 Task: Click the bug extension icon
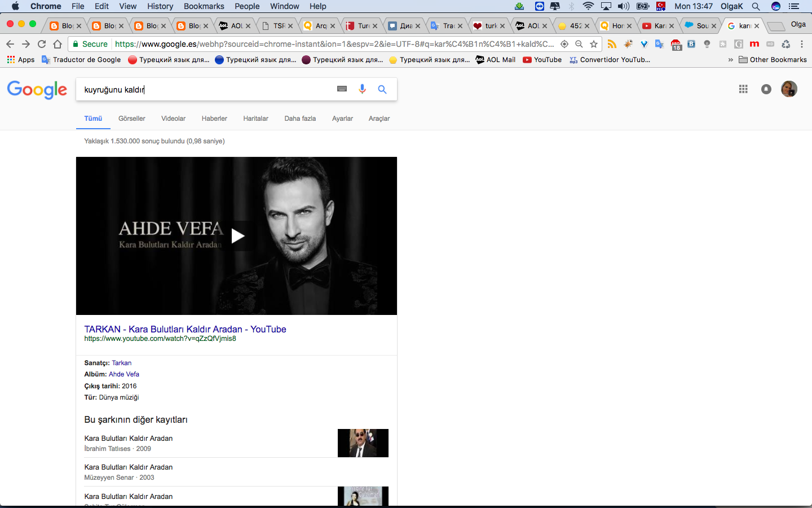628,44
